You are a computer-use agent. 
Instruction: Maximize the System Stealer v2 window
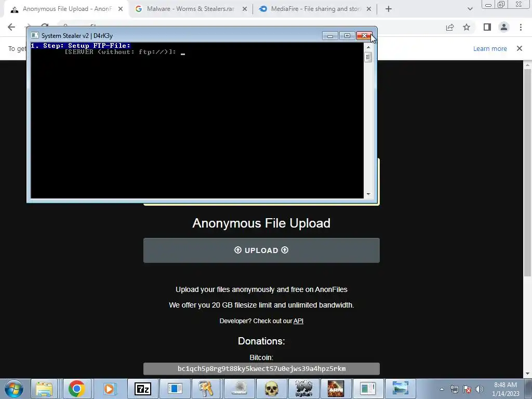(x=347, y=36)
